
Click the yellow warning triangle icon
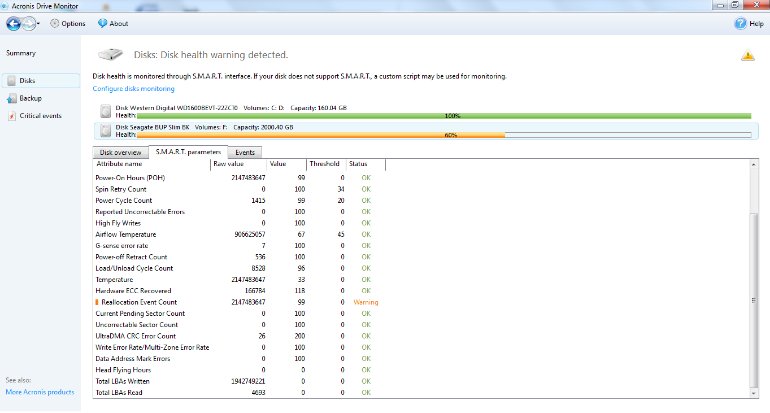pos(747,55)
